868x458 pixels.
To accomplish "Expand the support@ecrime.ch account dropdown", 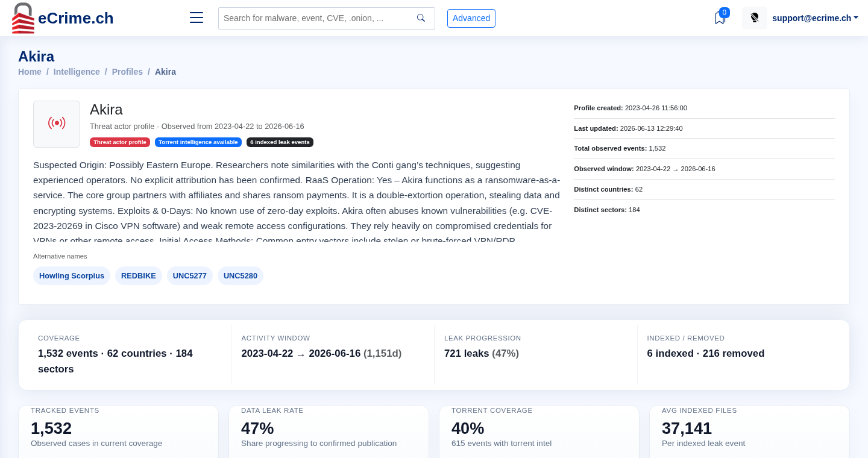I will click(x=815, y=18).
